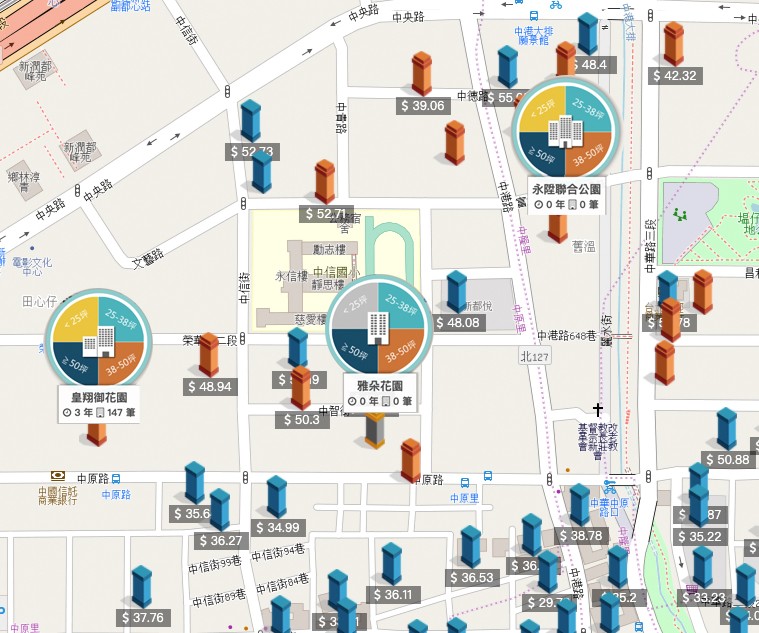
Task: Click the $ 34.99 price tag
Action: [x=278, y=528]
